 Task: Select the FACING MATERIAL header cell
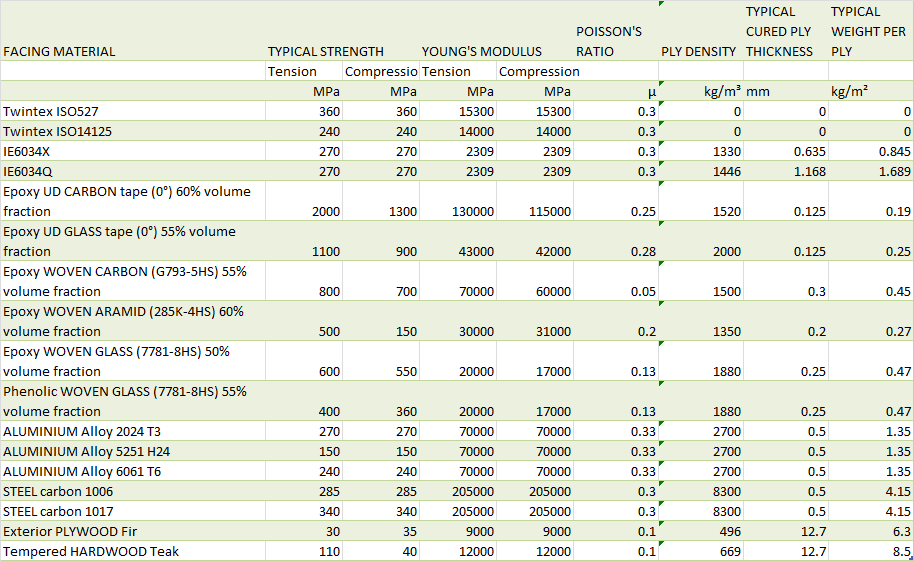tap(133, 31)
